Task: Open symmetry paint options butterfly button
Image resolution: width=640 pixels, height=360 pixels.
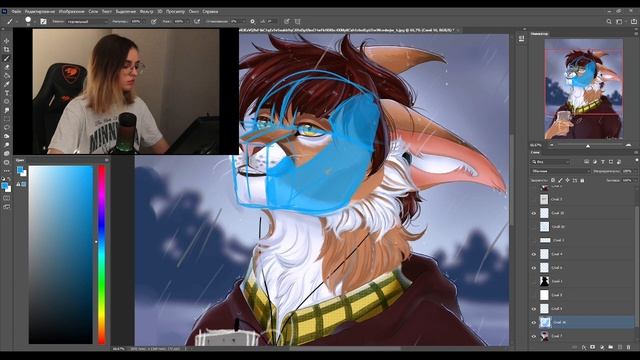Action: 298,21
